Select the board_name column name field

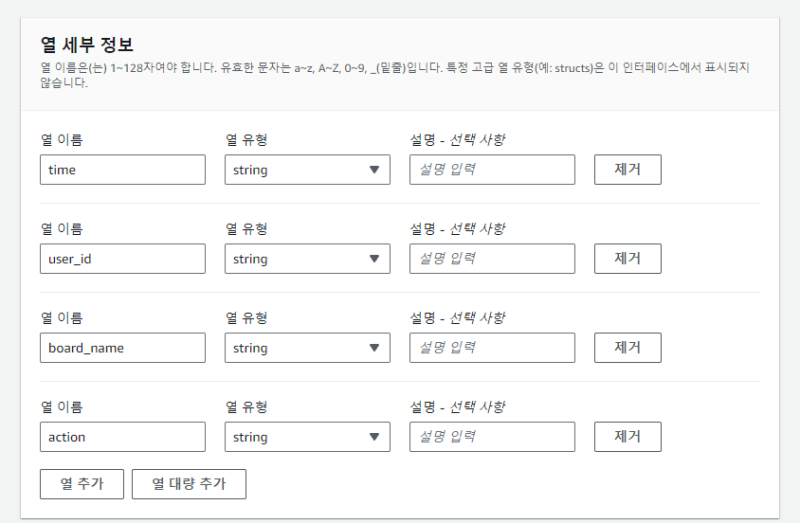[x=122, y=348]
